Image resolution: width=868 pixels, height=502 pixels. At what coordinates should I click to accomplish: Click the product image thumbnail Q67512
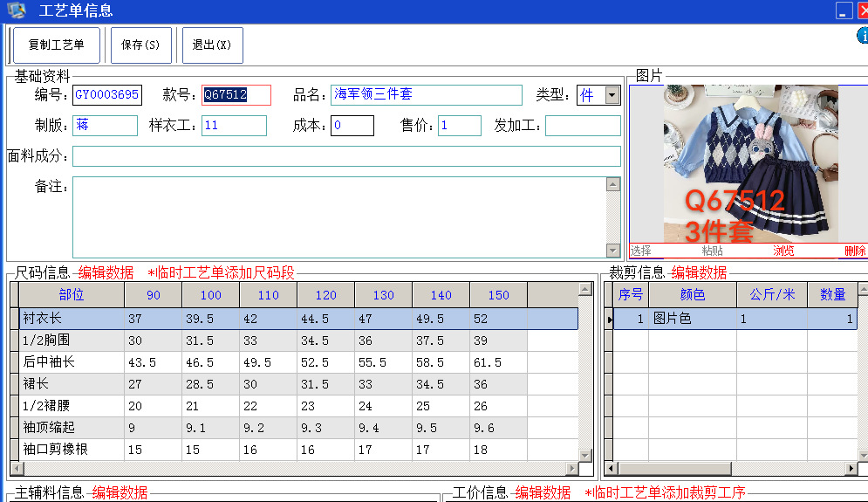[750, 163]
